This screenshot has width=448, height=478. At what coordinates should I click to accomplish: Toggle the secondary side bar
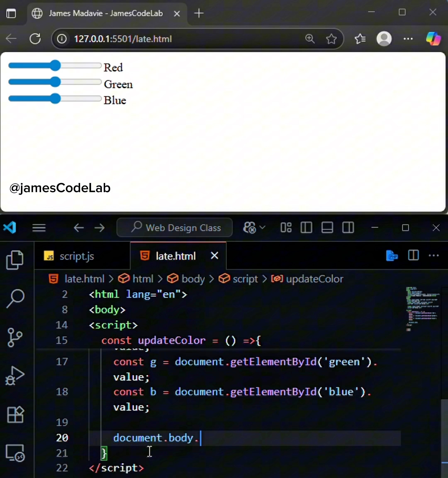(348, 227)
